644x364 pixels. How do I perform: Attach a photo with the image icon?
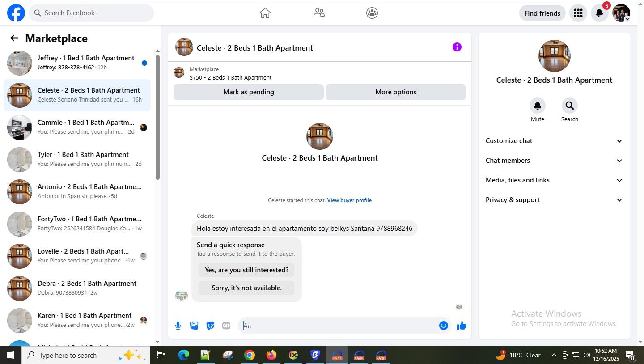[194, 326]
